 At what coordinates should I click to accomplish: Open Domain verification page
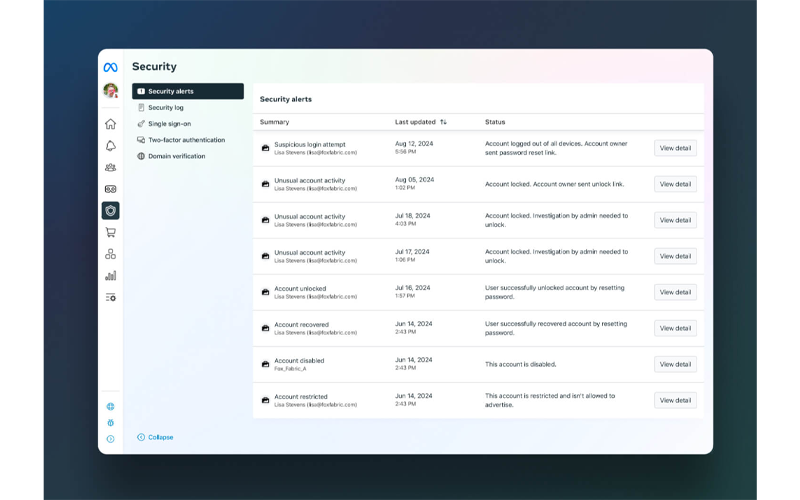coord(176,156)
